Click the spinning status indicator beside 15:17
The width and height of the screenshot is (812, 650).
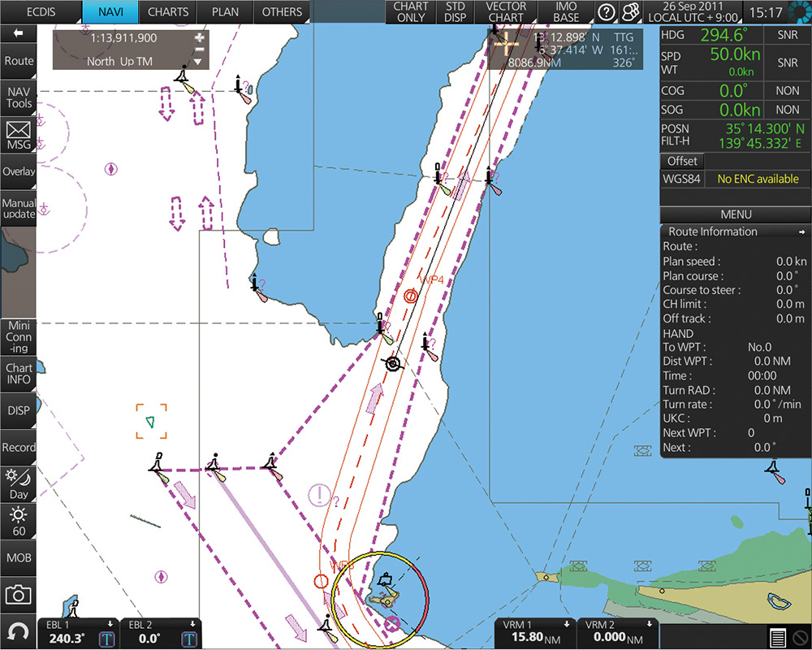[x=799, y=12]
